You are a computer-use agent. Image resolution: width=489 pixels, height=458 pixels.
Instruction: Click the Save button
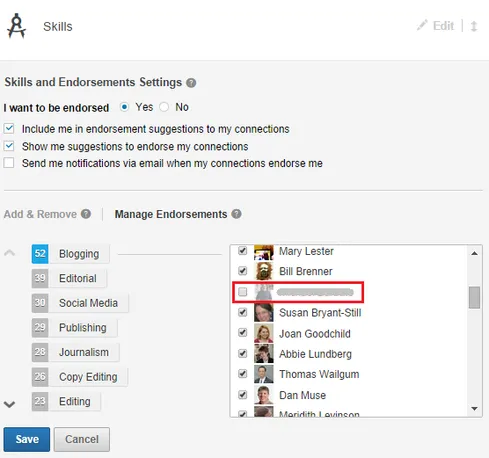(x=27, y=439)
